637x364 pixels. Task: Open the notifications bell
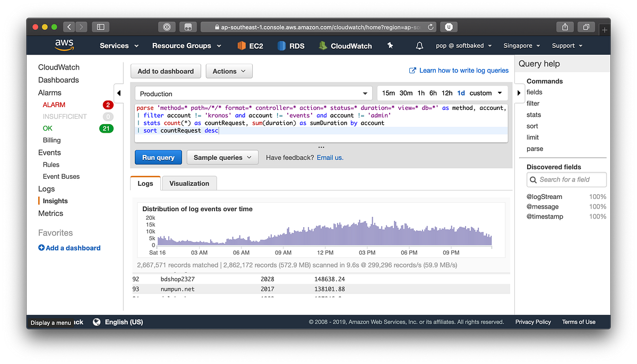pos(419,46)
